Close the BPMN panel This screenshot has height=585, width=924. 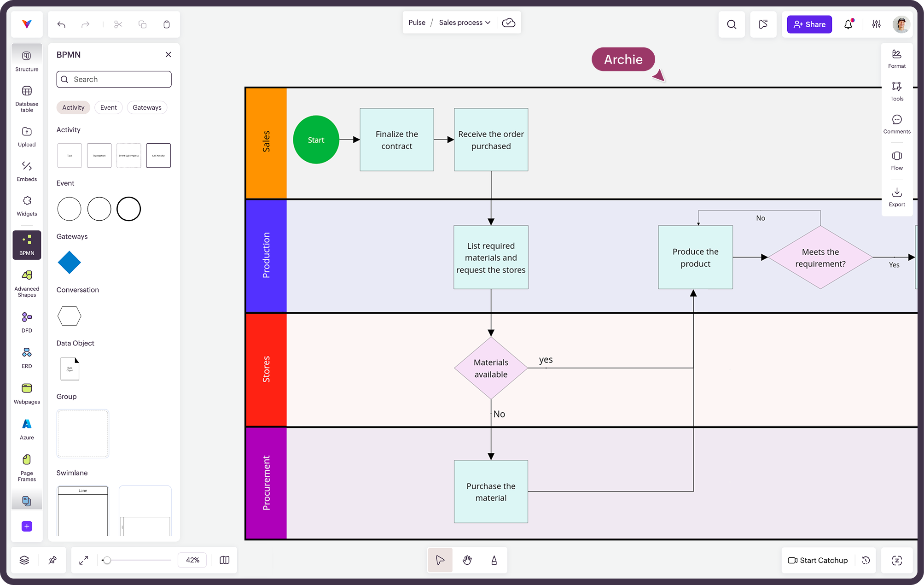pyautogui.click(x=169, y=55)
